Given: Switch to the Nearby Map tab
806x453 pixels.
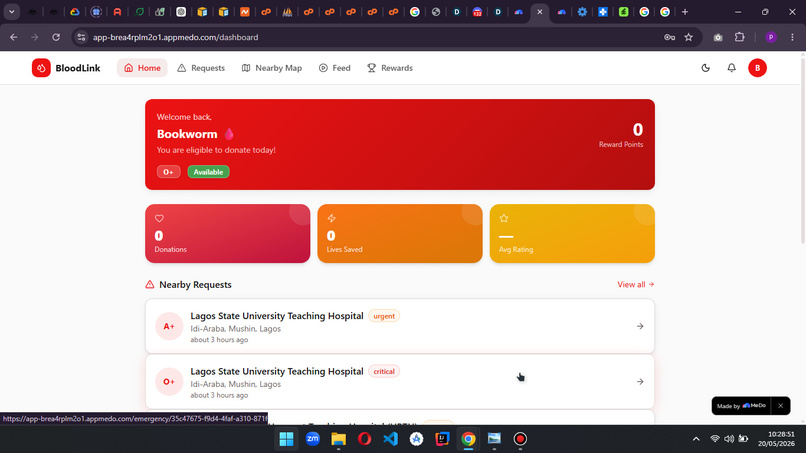Looking at the screenshot, I should coord(272,68).
